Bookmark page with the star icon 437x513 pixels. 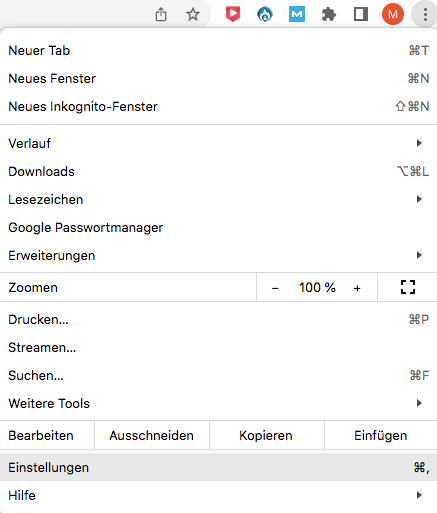click(193, 14)
